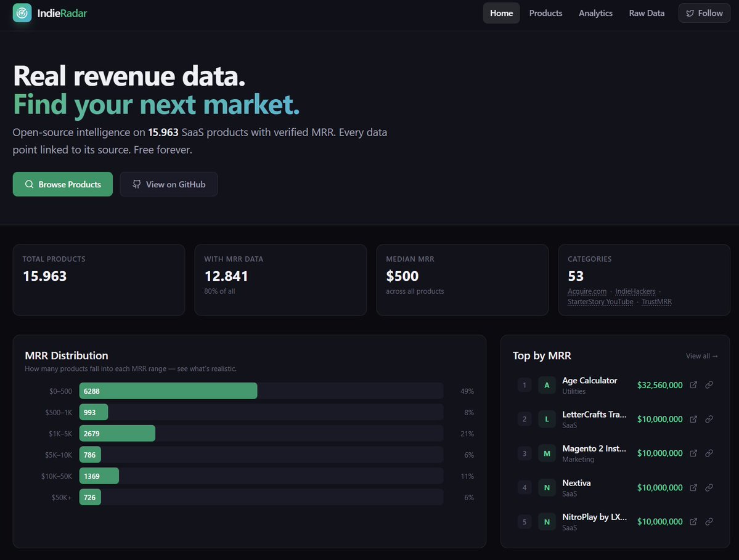The width and height of the screenshot is (739, 560).
Task: Click the Marketing category under Magento 2
Action: point(578,460)
